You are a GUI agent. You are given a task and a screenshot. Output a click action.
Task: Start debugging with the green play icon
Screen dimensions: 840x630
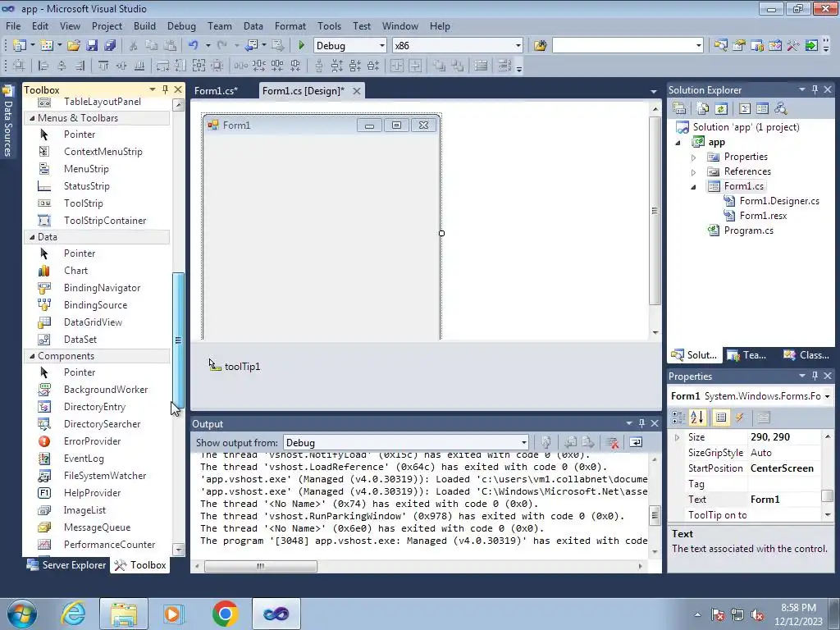[x=301, y=46]
